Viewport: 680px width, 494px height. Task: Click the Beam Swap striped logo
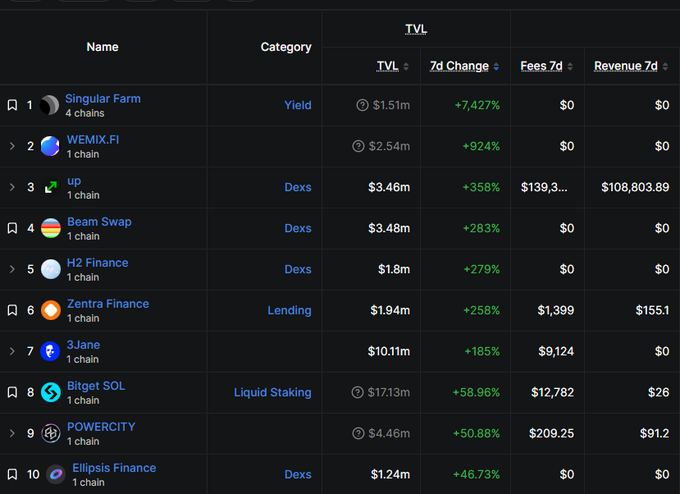[x=51, y=228]
